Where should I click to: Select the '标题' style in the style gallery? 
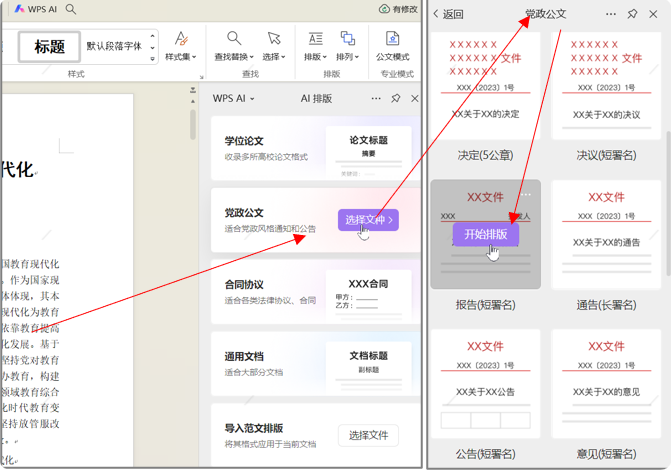(x=50, y=46)
